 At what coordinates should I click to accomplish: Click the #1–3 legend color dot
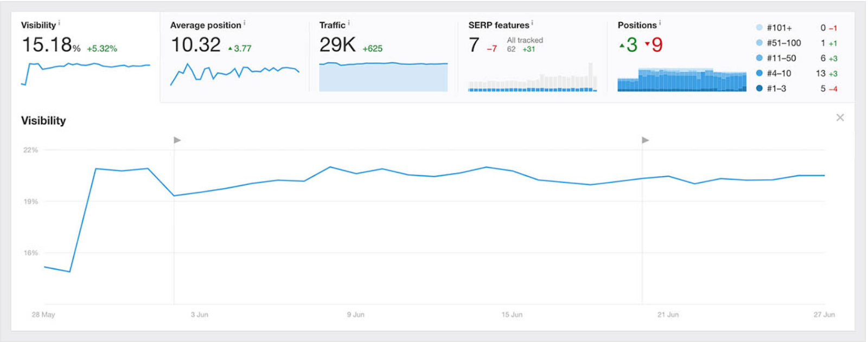(759, 88)
